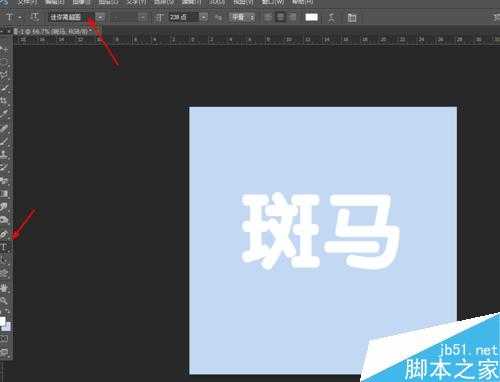
Task: Open the anti-aliasing method dropdown
Action: [242, 17]
